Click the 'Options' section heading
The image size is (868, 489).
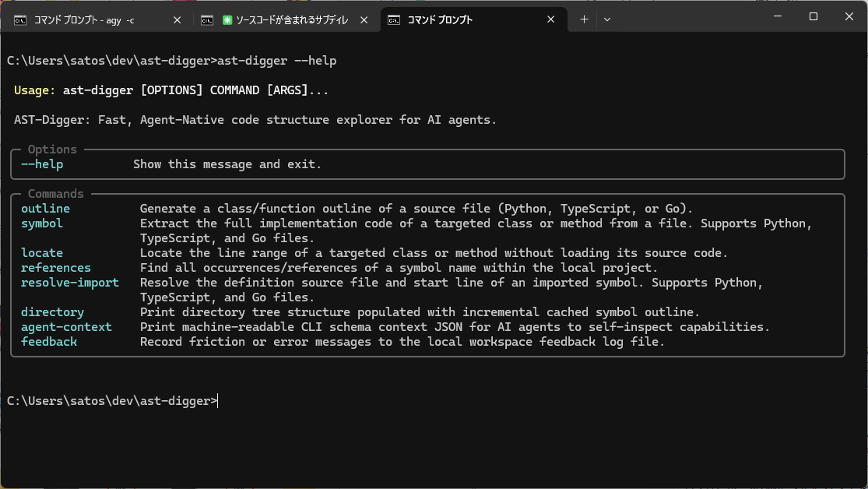point(52,150)
